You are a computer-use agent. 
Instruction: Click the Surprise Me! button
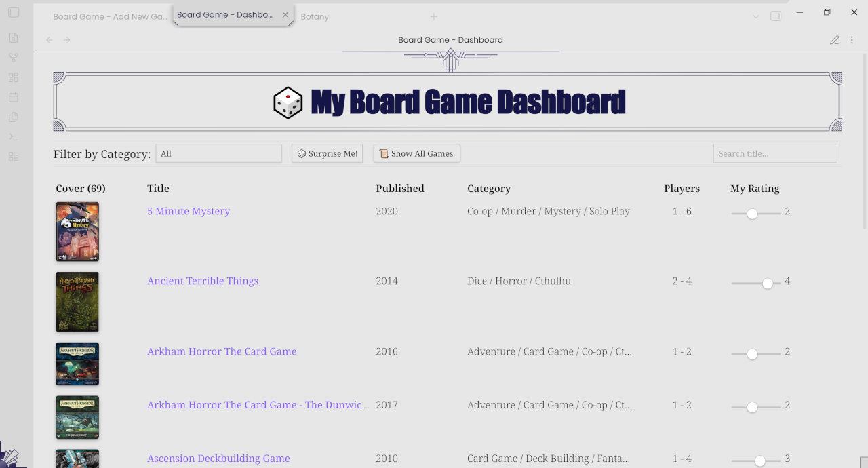[327, 153]
